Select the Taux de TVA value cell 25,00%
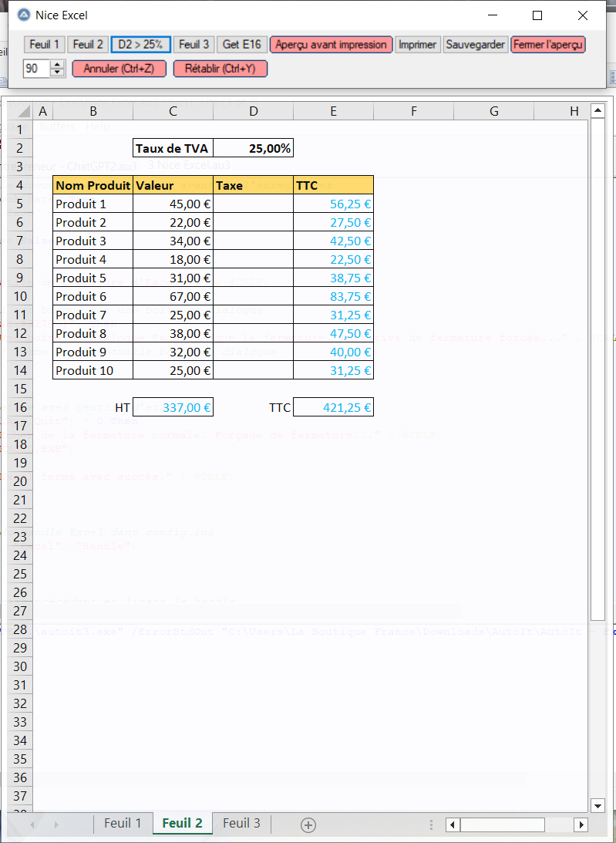This screenshot has height=843, width=616. pos(254,148)
